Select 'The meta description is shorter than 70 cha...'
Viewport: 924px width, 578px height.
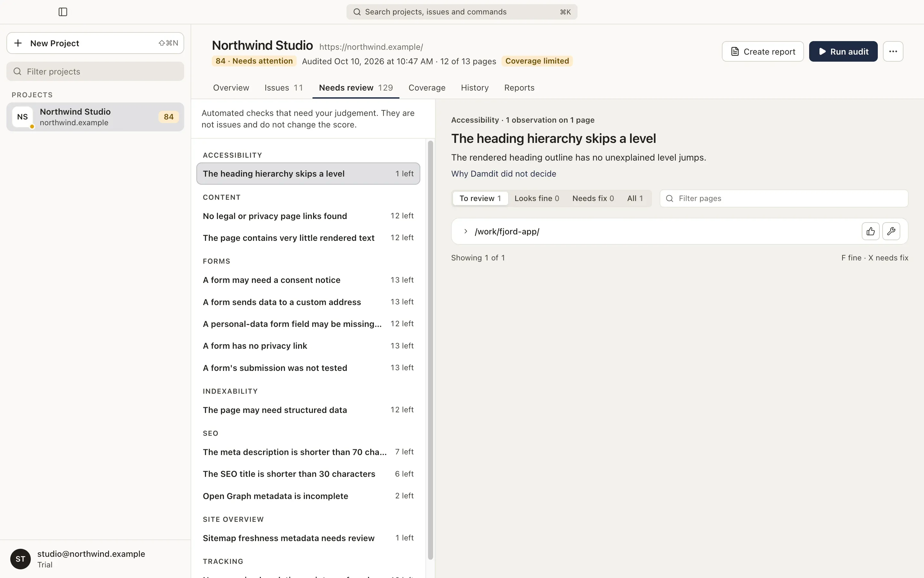click(x=308, y=452)
